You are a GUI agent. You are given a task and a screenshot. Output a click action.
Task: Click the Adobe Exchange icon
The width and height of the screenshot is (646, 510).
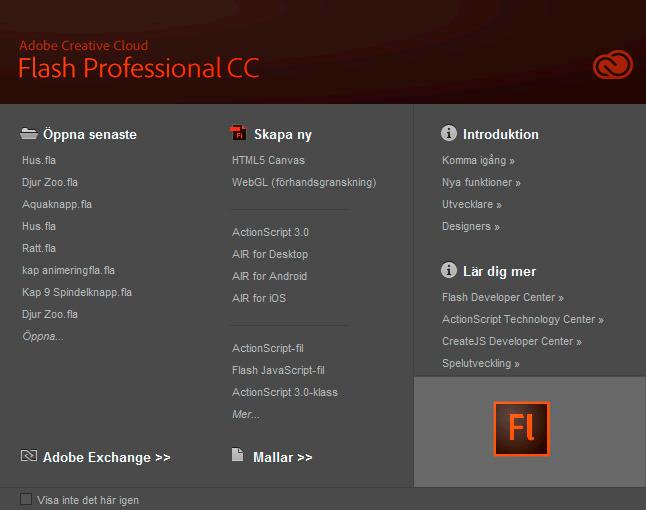tap(28, 456)
